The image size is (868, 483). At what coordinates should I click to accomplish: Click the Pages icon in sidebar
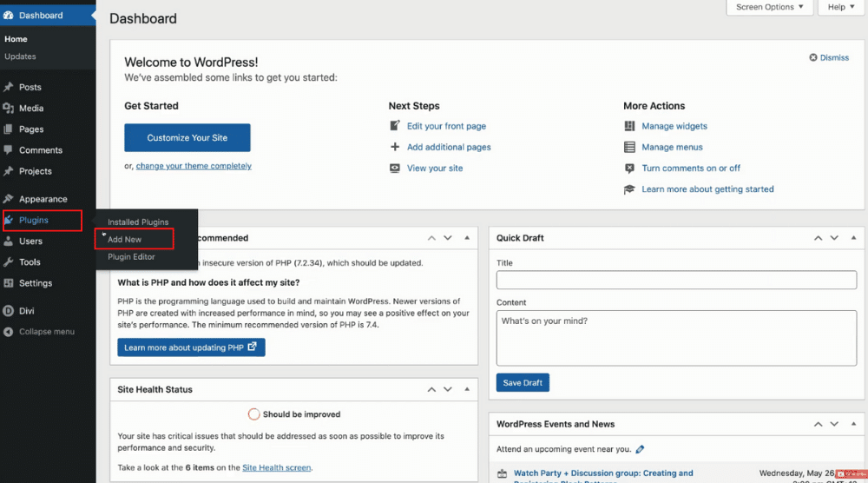(x=9, y=129)
